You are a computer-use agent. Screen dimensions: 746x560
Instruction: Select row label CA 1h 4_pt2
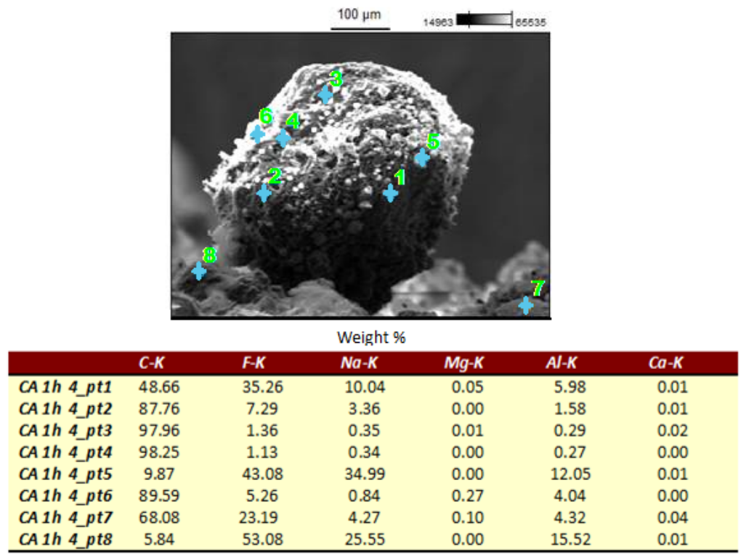65,409
